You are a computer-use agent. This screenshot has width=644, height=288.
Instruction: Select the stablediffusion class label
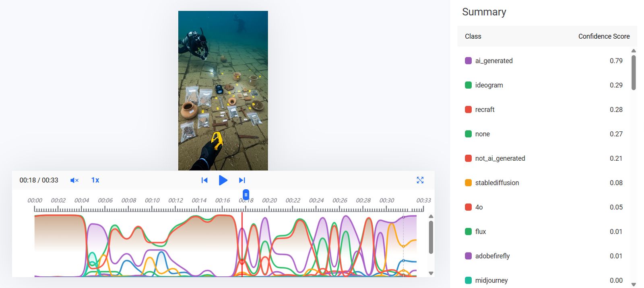pyautogui.click(x=497, y=182)
